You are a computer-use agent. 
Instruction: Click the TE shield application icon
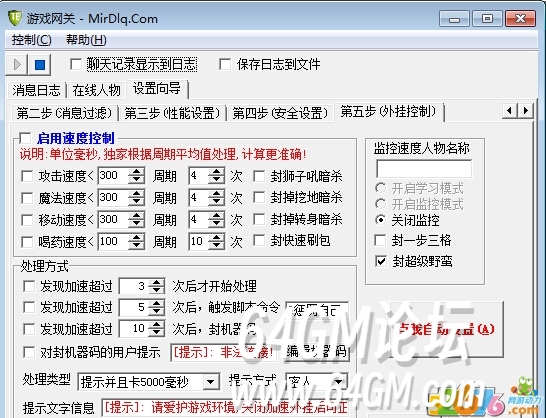[x=15, y=18]
